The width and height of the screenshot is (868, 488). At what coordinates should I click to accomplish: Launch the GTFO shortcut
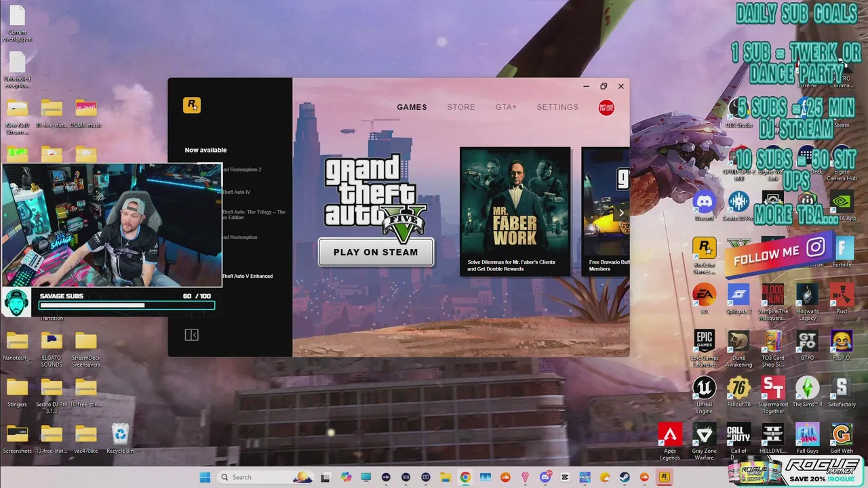807,346
